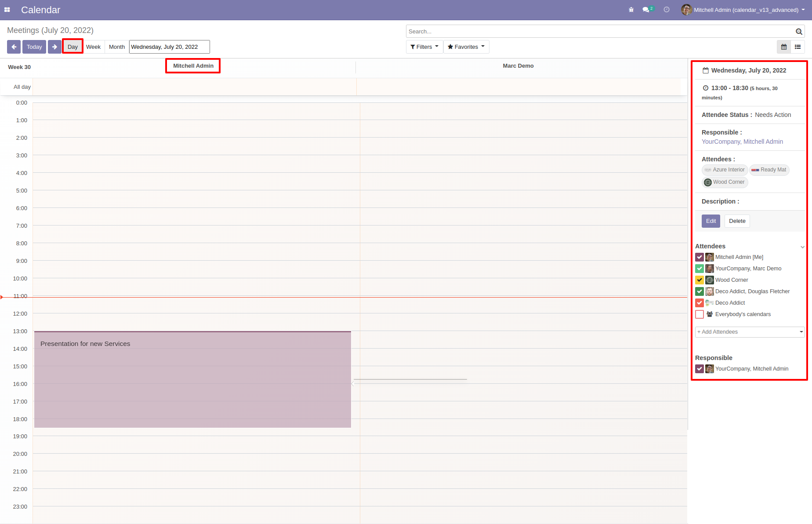Image resolution: width=812 pixels, height=524 pixels.
Task: Switch to Week view
Action: coord(93,47)
